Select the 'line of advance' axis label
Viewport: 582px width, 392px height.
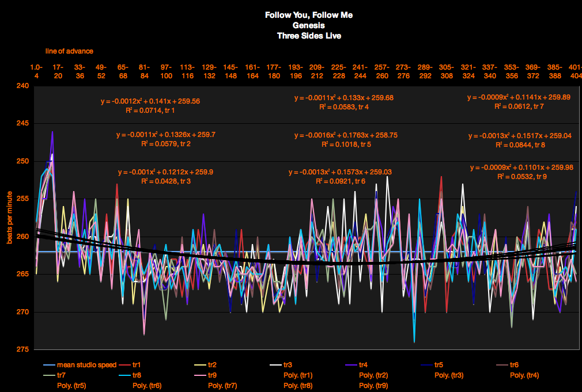pos(69,52)
